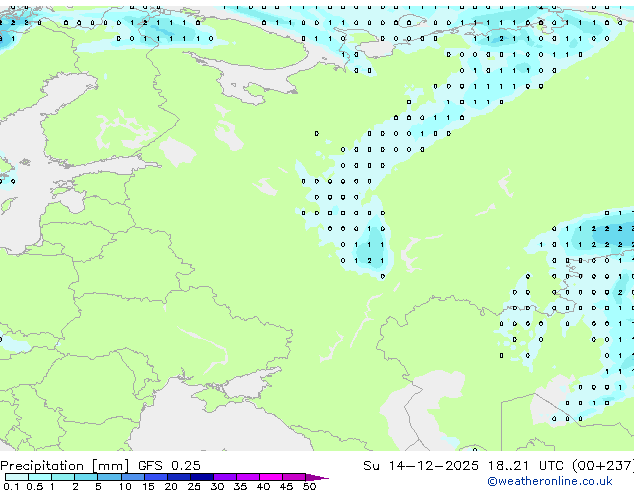Click the '45' legend scale label
Image resolution: width=634 pixels, height=490 pixels.
coord(286,486)
